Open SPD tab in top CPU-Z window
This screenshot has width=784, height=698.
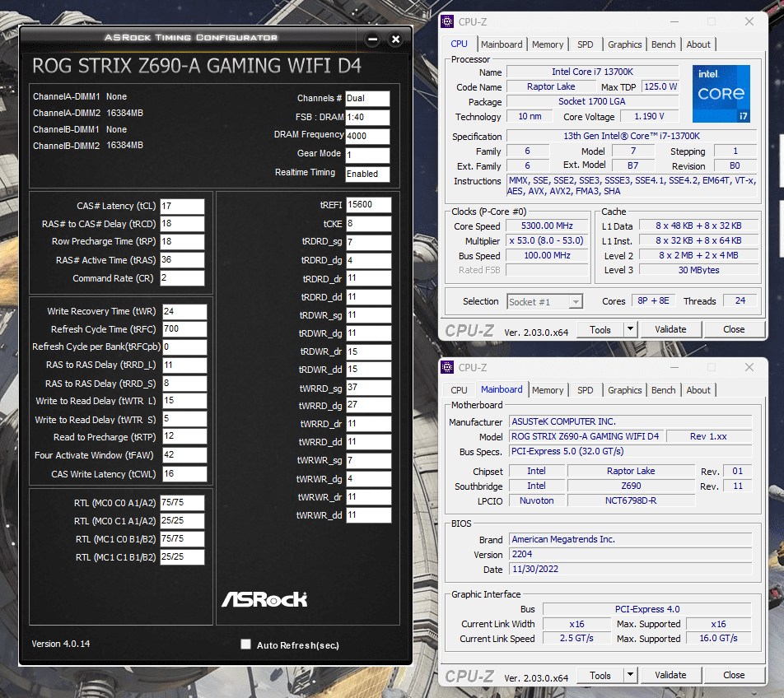click(585, 44)
